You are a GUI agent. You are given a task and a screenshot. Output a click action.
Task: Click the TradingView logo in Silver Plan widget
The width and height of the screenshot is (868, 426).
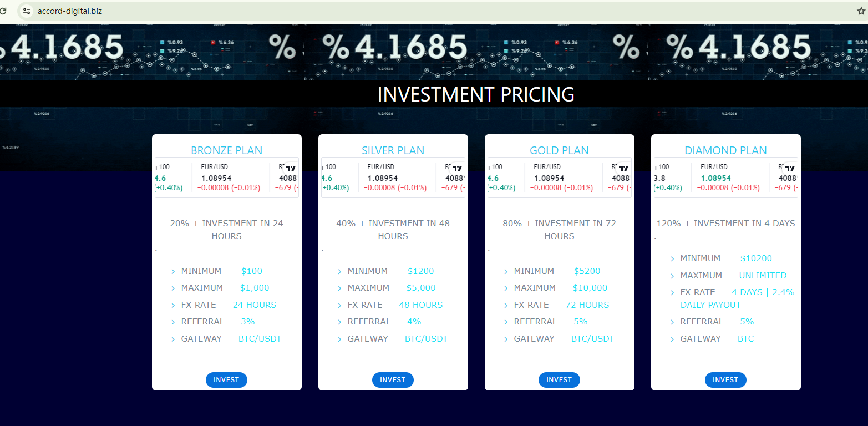[x=458, y=168]
